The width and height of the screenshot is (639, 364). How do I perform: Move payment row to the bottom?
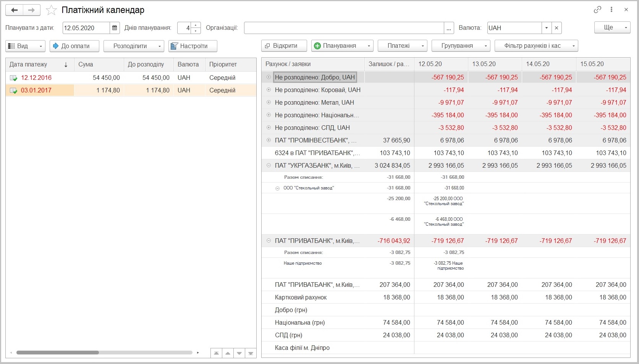coord(251,353)
